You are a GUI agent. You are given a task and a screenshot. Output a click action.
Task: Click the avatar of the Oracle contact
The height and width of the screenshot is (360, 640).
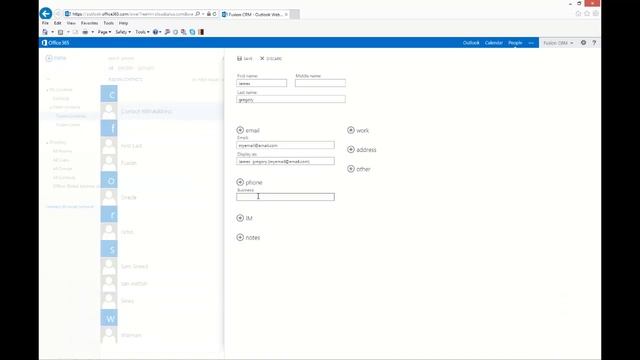coord(109,197)
